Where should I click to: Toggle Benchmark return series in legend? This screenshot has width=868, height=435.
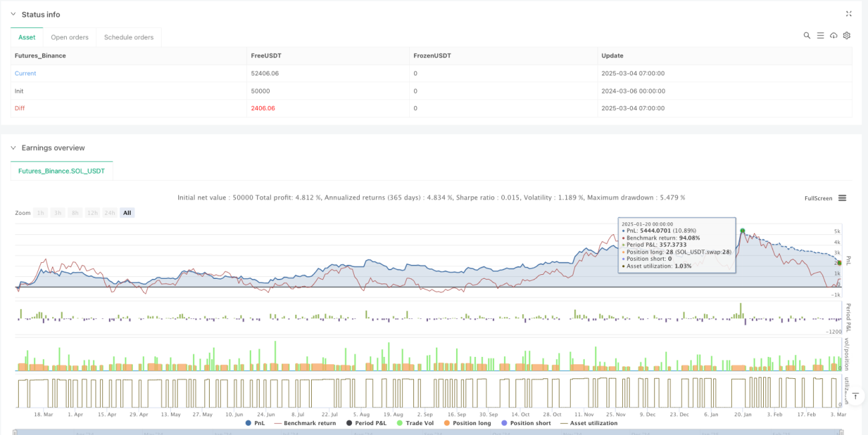pyautogui.click(x=304, y=423)
